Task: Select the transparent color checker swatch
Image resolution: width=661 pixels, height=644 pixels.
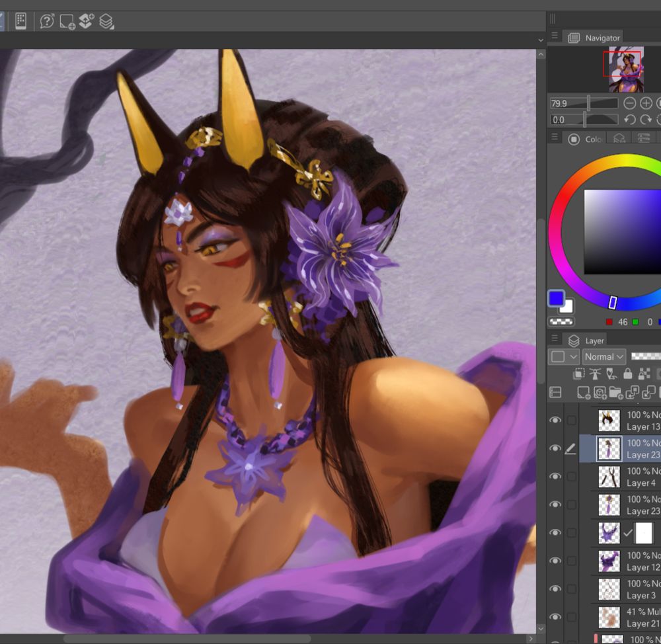Action: point(561,322)
